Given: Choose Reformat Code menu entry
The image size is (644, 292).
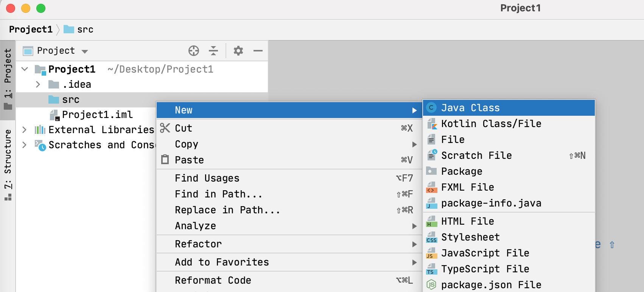Looking at the screenshot, I should pyautogui.click(x=289, y=280).
